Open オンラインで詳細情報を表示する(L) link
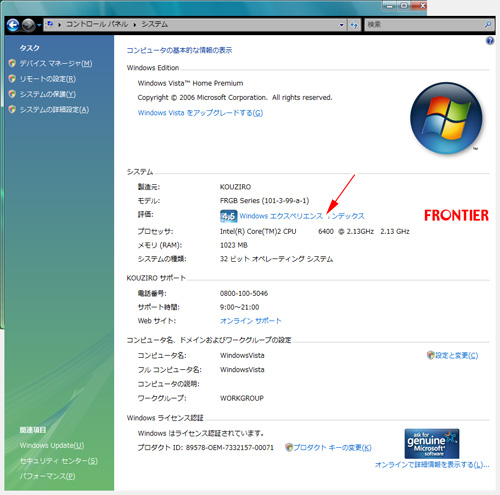This screenshot has width=500, height=495. [432, 465]
